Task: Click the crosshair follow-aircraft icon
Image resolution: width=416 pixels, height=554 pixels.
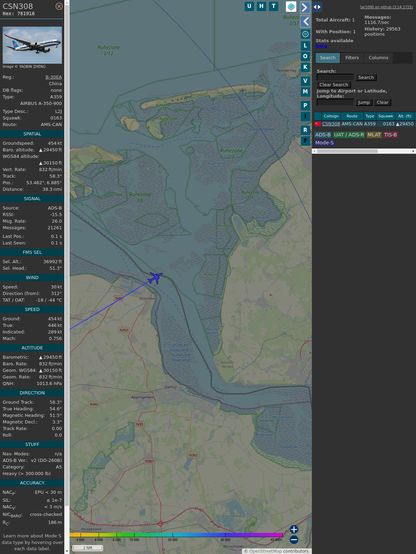Action: pyautogui.click(x=305, y=34)
